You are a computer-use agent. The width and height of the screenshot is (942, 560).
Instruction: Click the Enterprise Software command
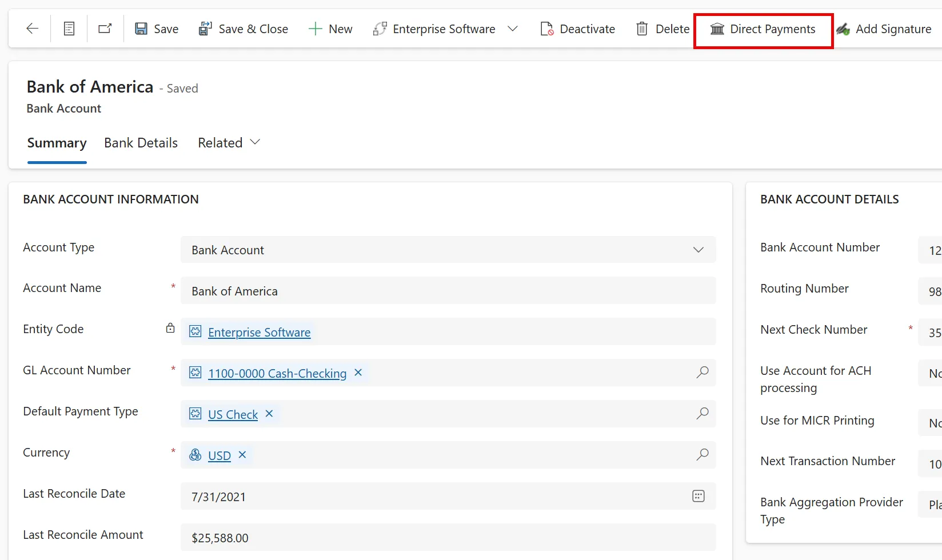coord(434,29)
